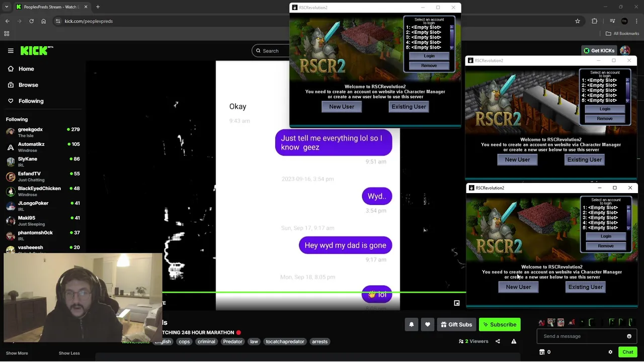View site information icon in address bar
Screen dimensions: 644x362
coord(58,21)
